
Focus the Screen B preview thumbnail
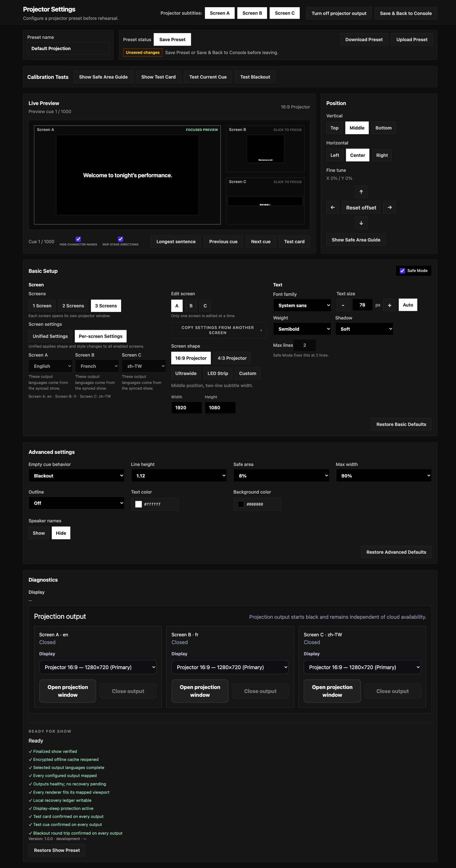(x=265, y=149)
